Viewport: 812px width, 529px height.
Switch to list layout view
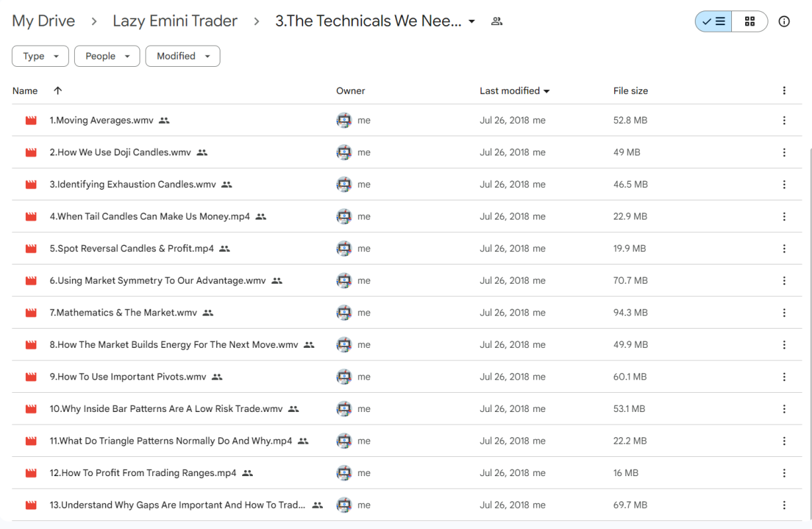pyautogui.click(x=713, y=22)
